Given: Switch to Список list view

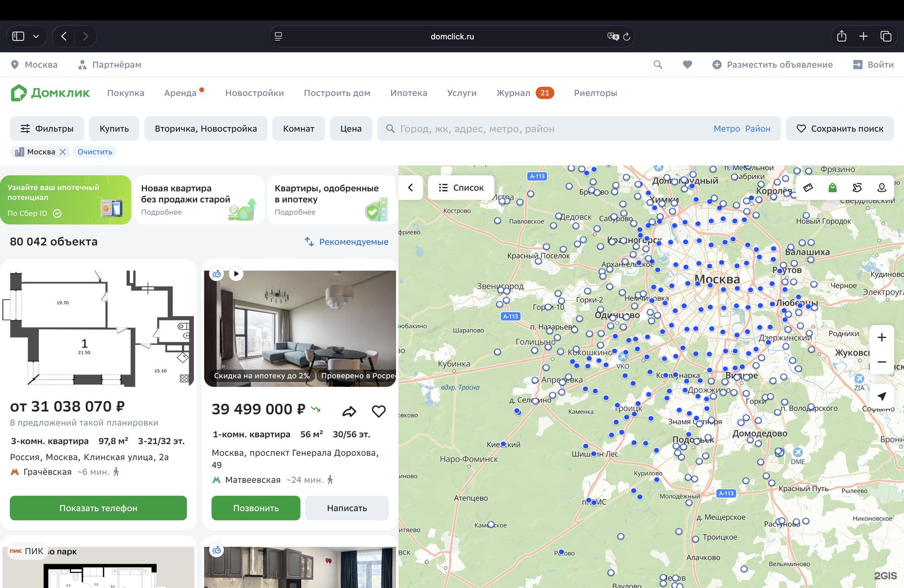Looking at the screenshot, I should point(461,188).
